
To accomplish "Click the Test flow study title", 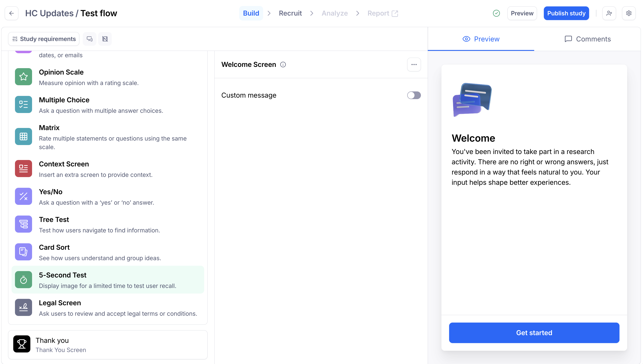I will [x=99, y=13].
